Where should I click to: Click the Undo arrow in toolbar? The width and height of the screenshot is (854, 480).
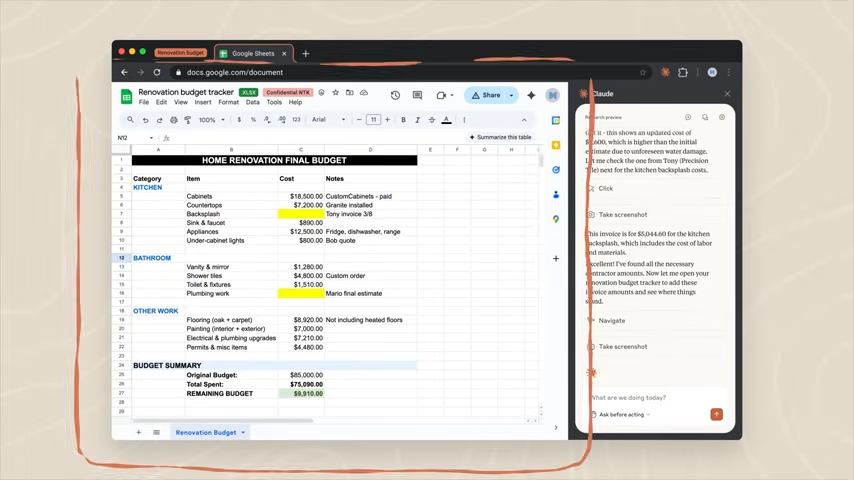click(145, 120)
